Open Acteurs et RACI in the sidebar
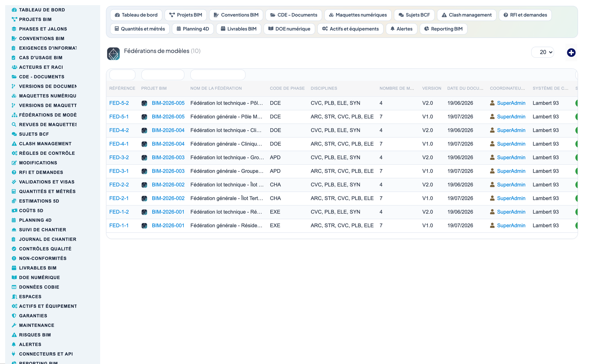 (41, 67)
